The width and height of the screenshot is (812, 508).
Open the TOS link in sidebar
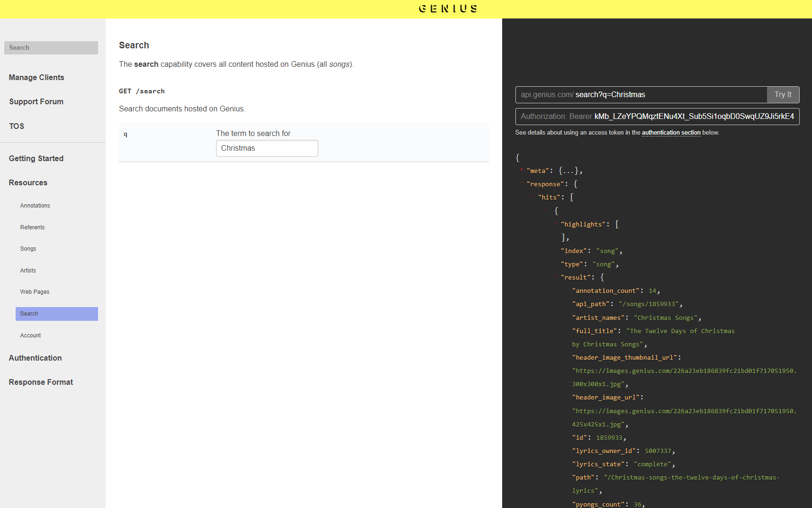17,126
